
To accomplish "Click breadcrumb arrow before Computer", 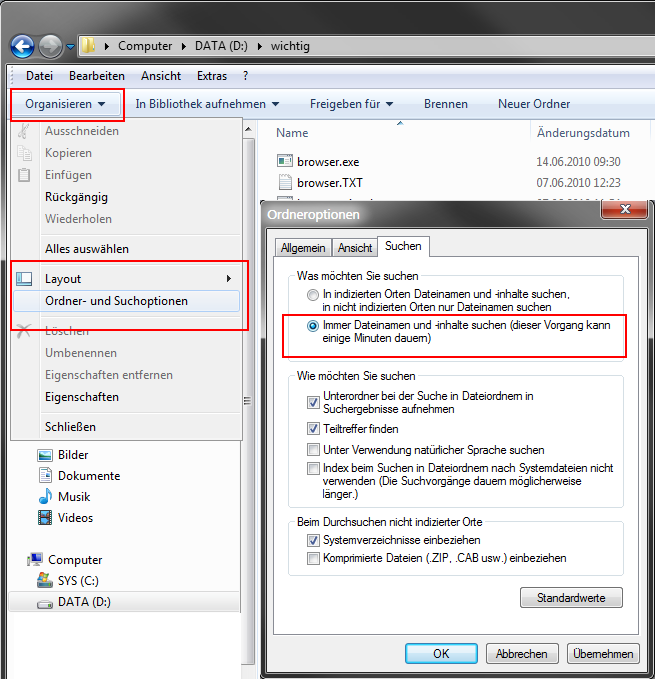I will [x=106, y=46].
